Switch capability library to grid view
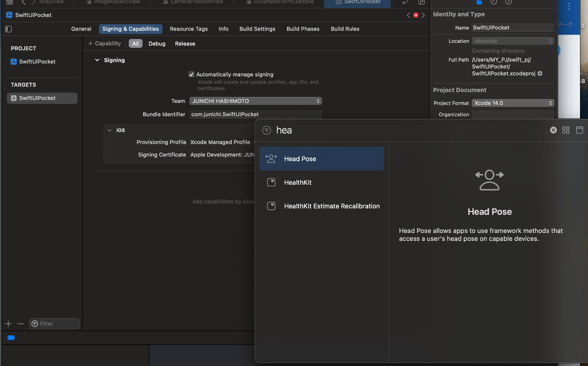The width and height of the screenshot is (588, 366). click(566, 130)
